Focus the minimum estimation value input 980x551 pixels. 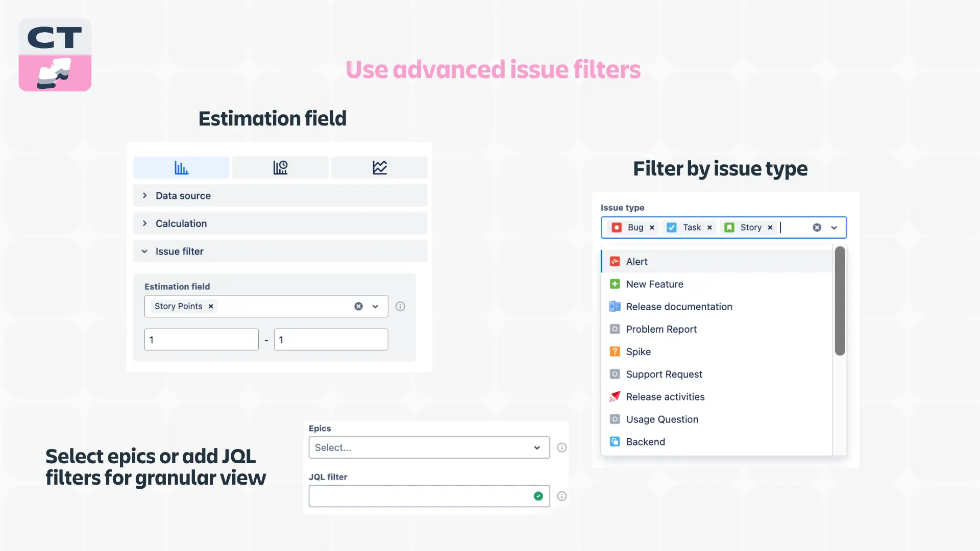point(202,340)
